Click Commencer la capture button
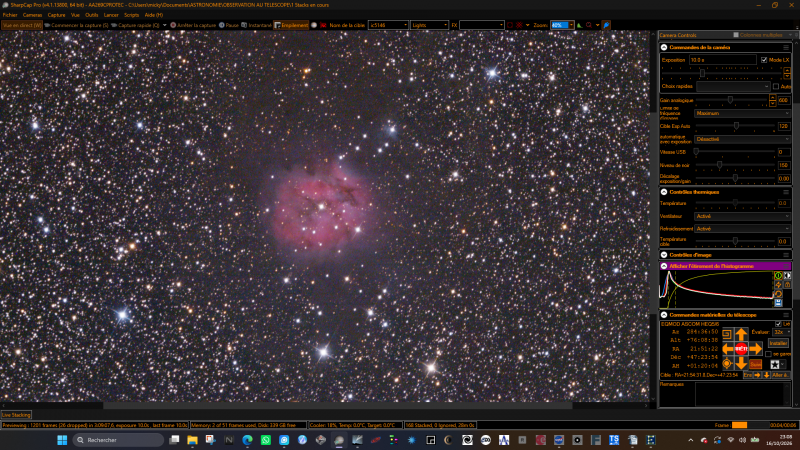This screenshot has width=800, height=450. click(76, 25)
